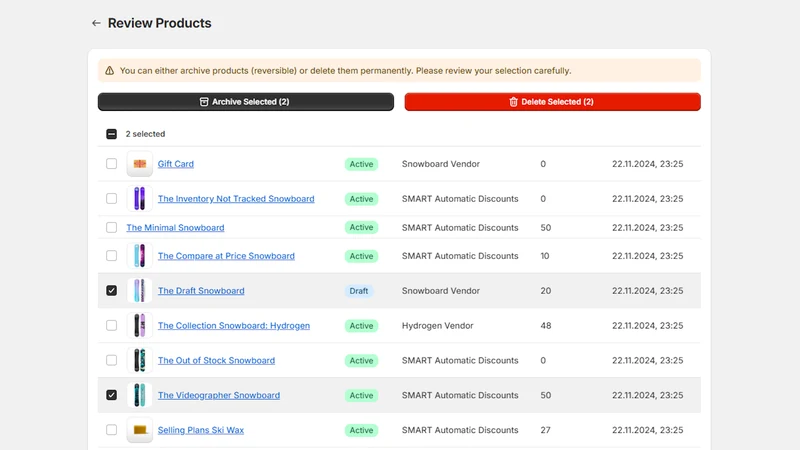Image resolution: width=800 pixels, height=450 pixels.
Task: Check The Out of Stock Snowboard checkbox
Action: (111, 360)
